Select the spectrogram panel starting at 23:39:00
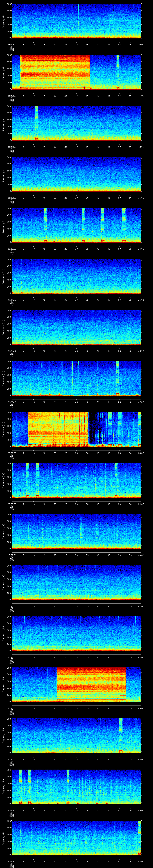This screenshot has width=153, height=868. [x=77, y=531]
